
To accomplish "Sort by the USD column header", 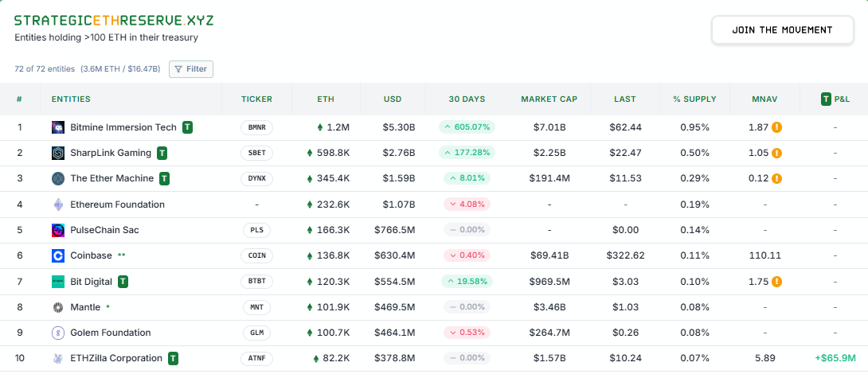I will [x=393, y=99].
